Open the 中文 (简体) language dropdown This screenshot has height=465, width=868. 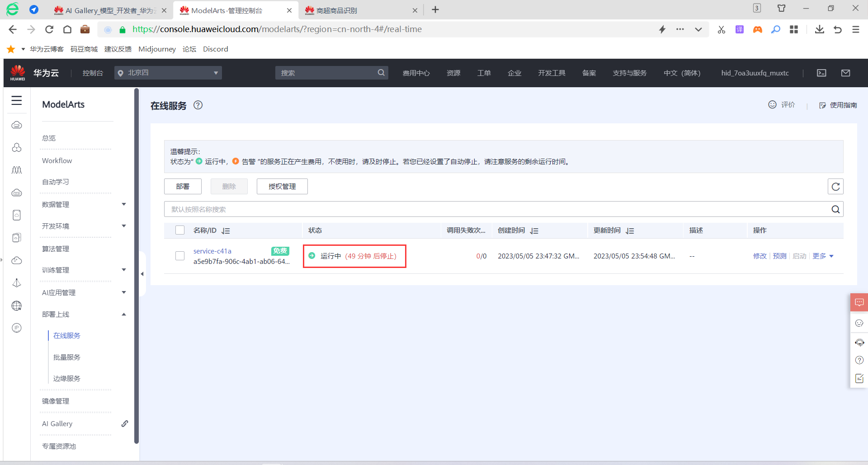point(682,73)
